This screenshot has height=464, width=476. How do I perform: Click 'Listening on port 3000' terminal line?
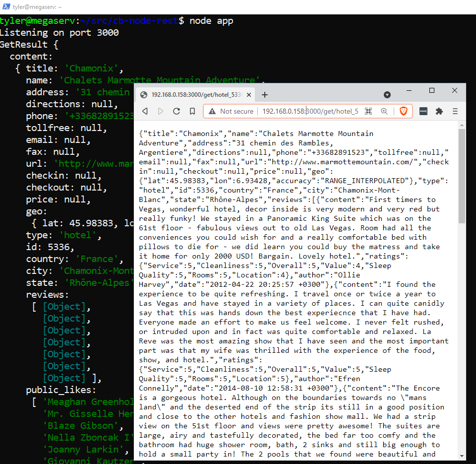(59, 33)
